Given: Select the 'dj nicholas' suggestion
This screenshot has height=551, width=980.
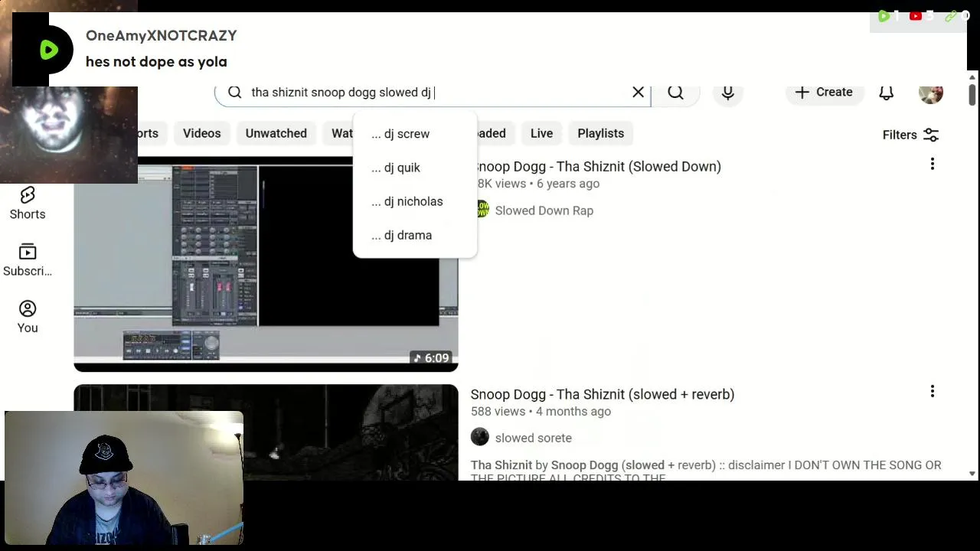Looking at the screenshot, I should (414, 201).
